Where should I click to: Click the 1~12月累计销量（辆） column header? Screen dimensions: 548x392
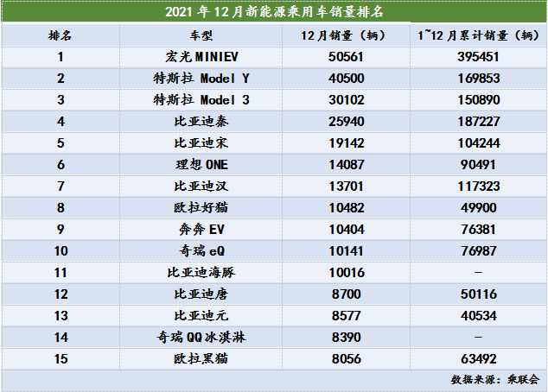pos(479,35)
